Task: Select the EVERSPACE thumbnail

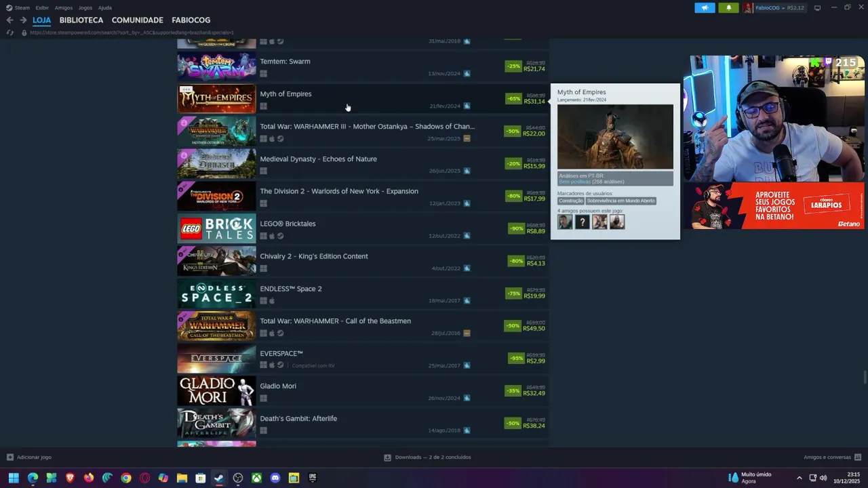Action: tap(216, 359)
